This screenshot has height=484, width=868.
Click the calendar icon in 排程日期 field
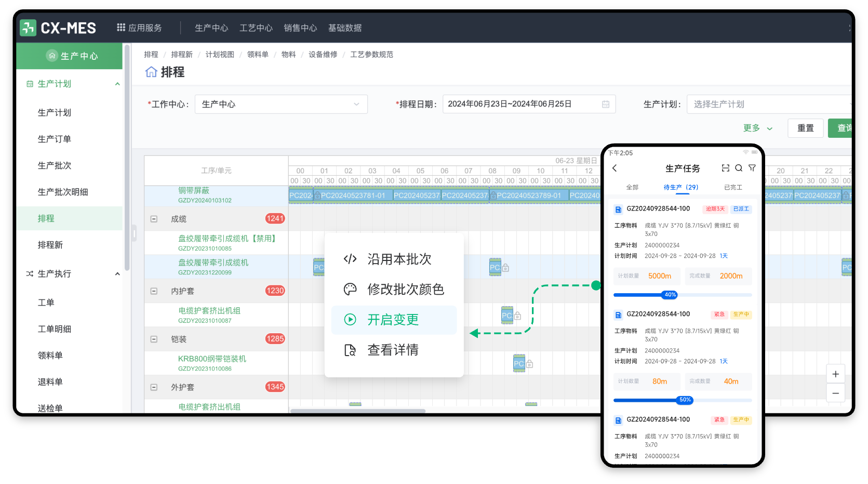pos(606,104)
